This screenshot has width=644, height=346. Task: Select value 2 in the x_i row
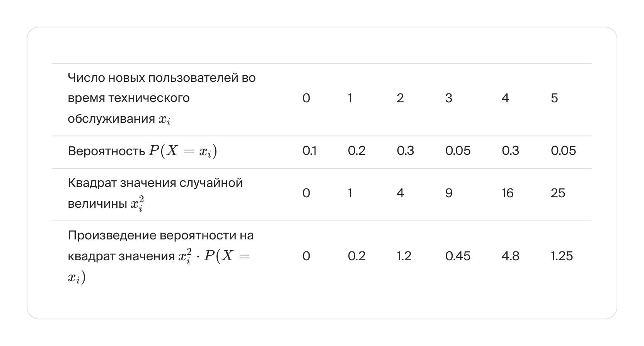point(400,98)
